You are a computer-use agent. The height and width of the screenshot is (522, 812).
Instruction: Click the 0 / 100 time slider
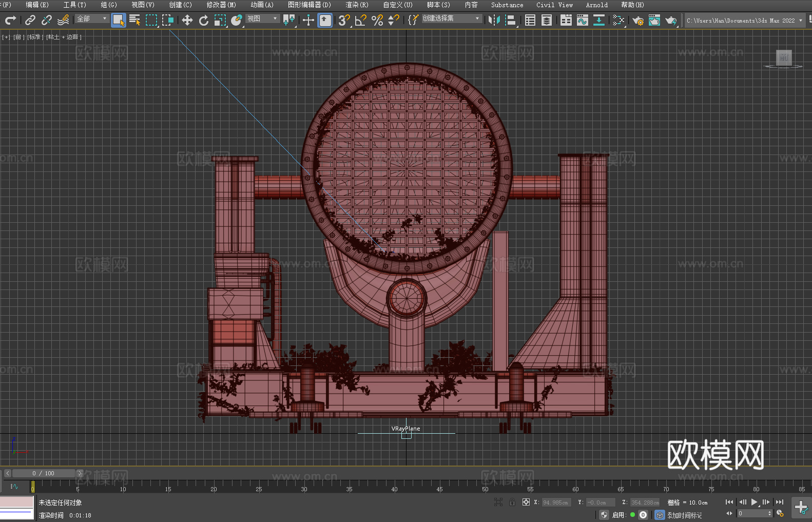pos(44,473)
